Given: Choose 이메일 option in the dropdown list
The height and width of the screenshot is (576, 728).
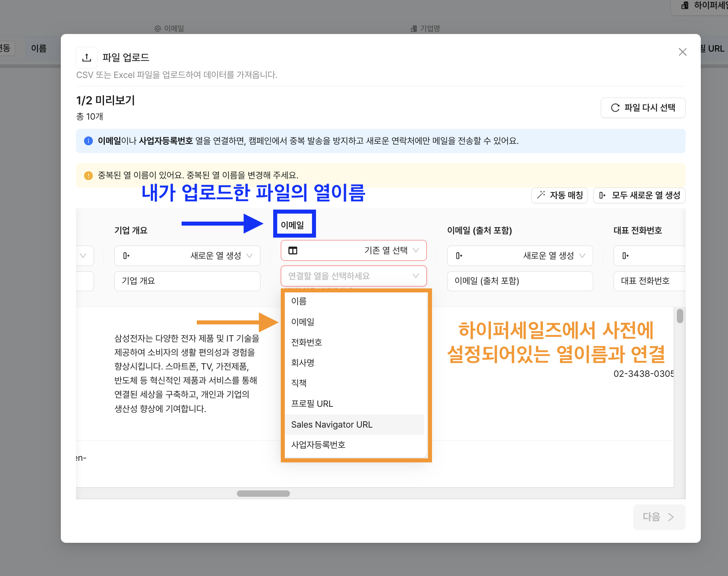Looking at the screenshot, I should (x=303, y=322).
